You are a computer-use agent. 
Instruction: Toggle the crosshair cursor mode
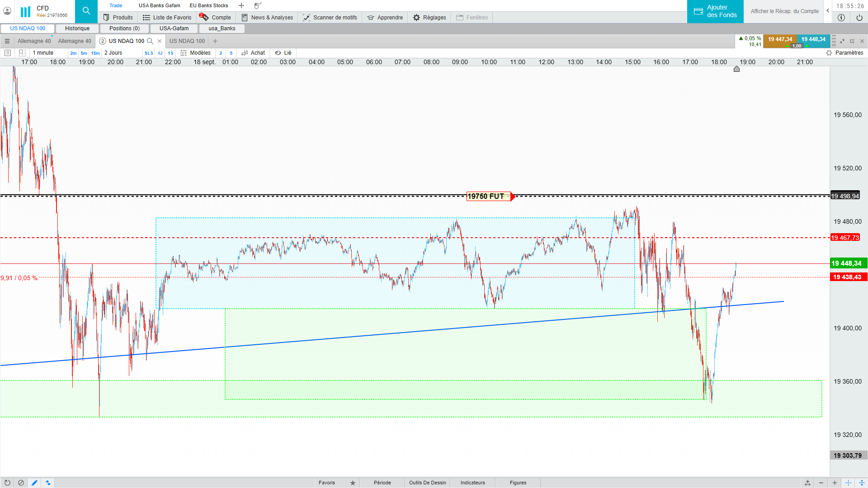click(848, 483)
